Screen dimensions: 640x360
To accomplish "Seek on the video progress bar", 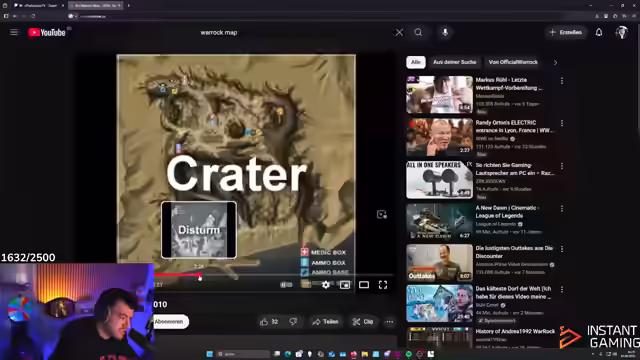I will pos(273,275).
